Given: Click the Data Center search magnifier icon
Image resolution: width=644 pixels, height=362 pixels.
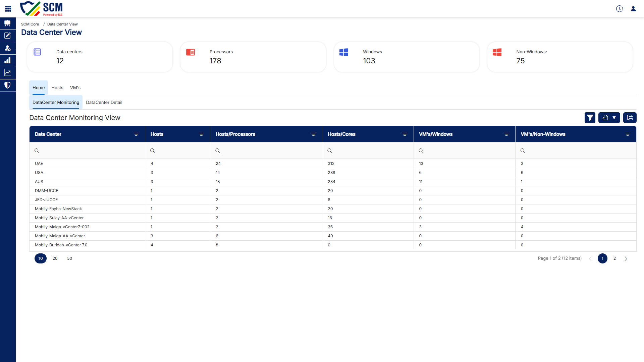Looking at the screenshot, I should click(37, 151).
